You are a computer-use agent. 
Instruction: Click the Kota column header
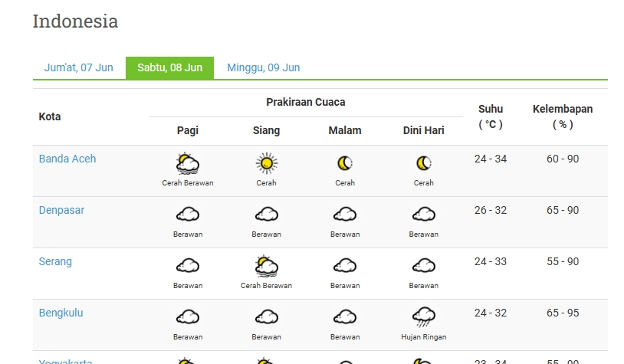point(50,116)
